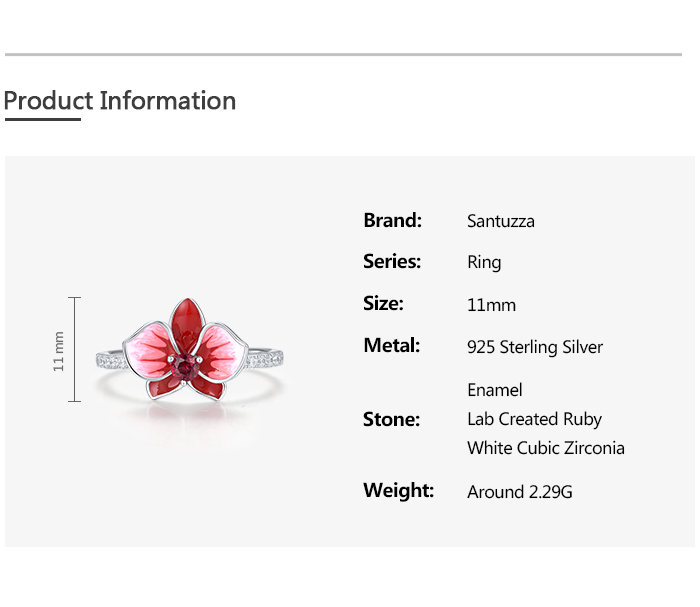Viewport: 700px width, 607px height.
Task: Click the Enamel stone entry
Action: [x=494, y=390]
